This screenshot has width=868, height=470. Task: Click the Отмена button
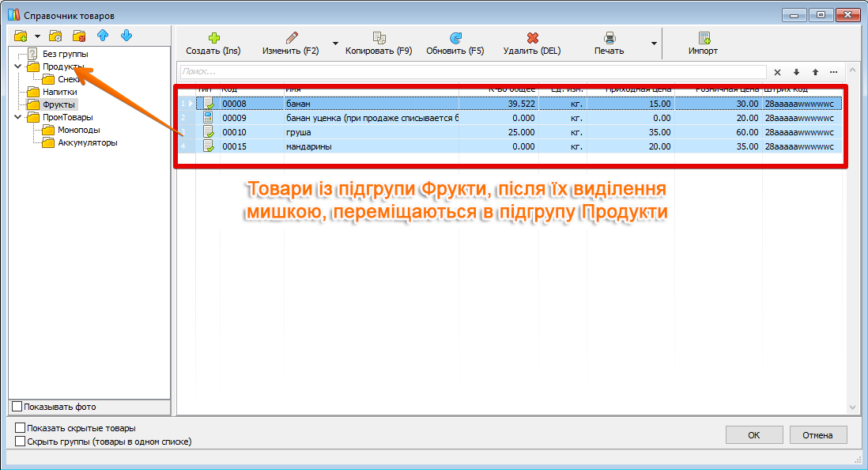[817, 435]
